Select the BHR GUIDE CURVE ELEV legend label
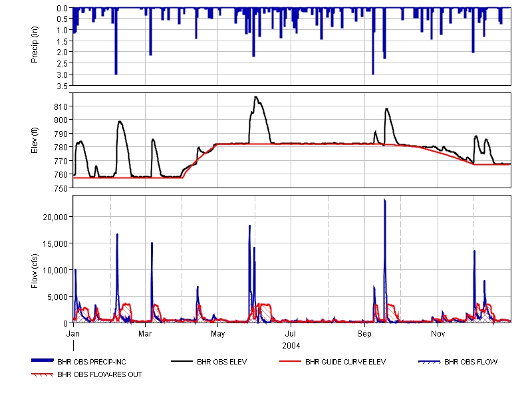Viewport: 532px width, 417px height. [345, 362]
